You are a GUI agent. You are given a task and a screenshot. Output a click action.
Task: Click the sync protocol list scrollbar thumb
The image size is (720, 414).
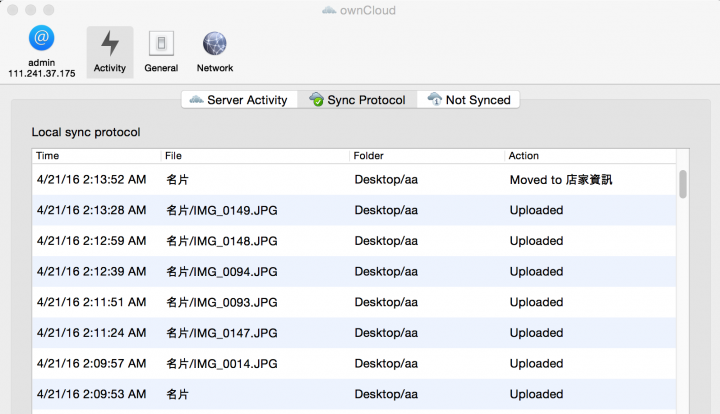(683, 184)
